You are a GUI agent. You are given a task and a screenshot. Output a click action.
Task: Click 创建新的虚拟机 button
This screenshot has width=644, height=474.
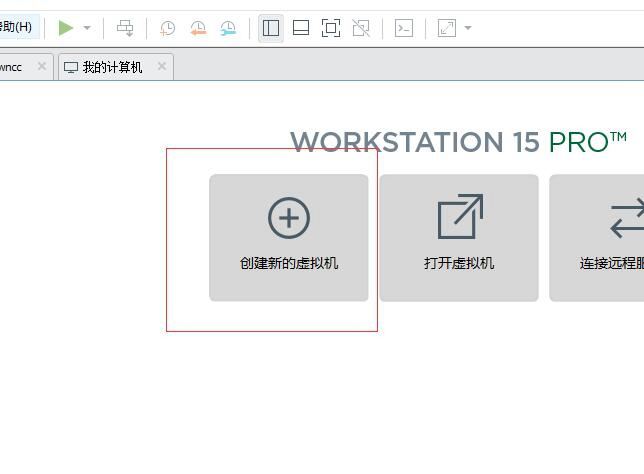coord(289,238)
